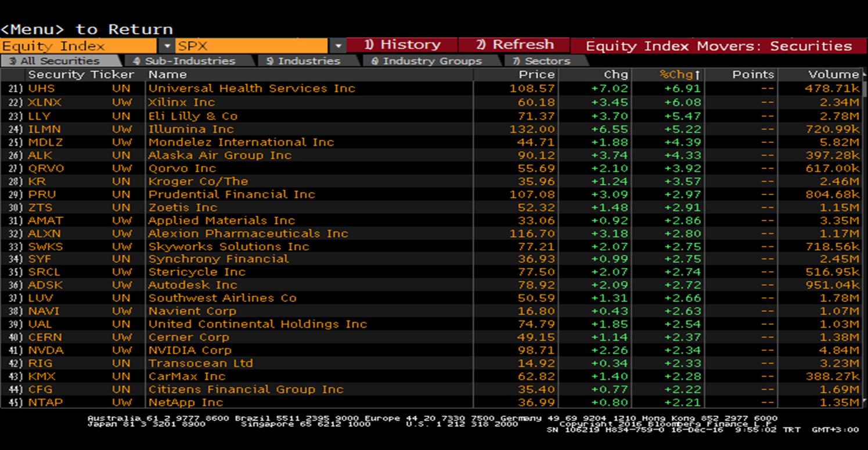Click the +2.33 percent change for Transocean
Viewport: 868px width, 450px height.
pyautogui.click(x=682, y=363)
